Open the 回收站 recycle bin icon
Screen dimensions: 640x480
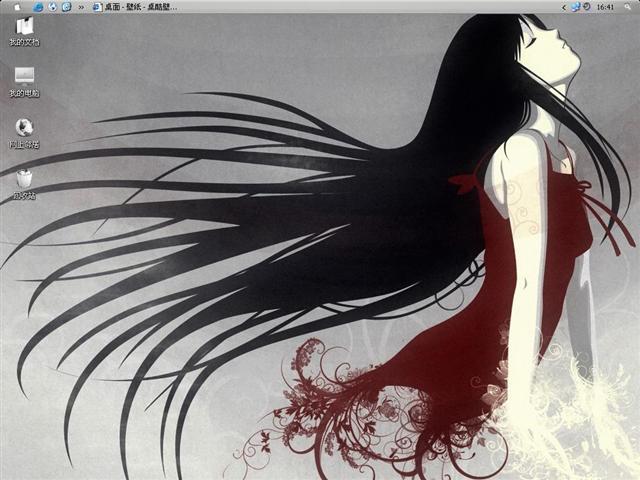pos(24,184)
